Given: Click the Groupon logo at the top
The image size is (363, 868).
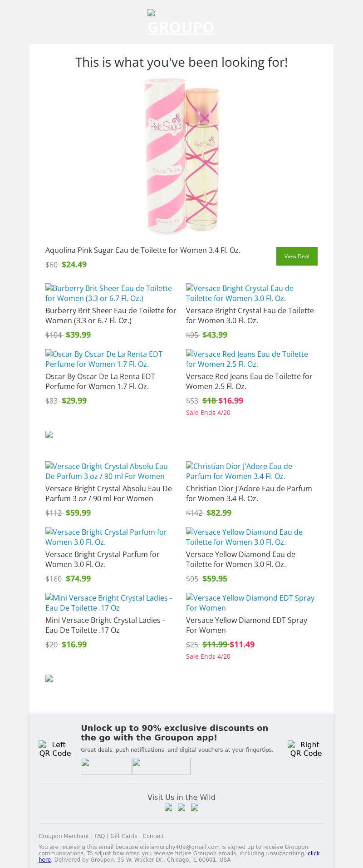Looking at the screenshot, I should (x=181, y=23).
